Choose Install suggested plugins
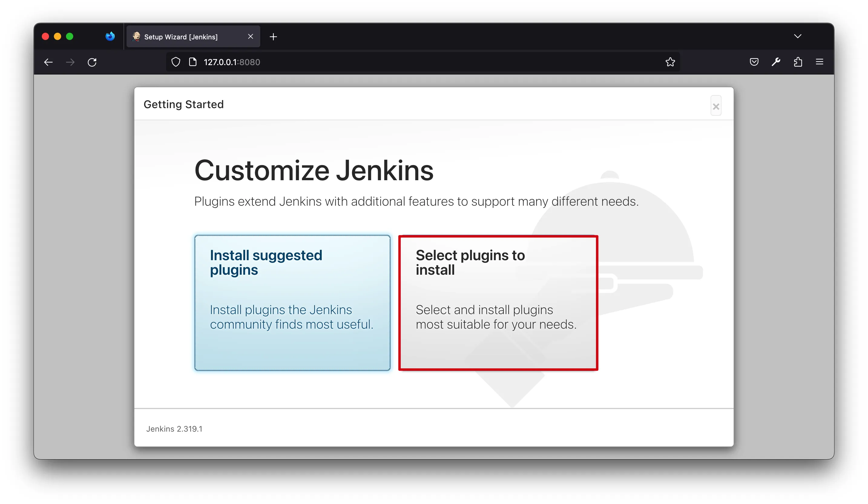The image size is (868, 504). click(292, 303)
